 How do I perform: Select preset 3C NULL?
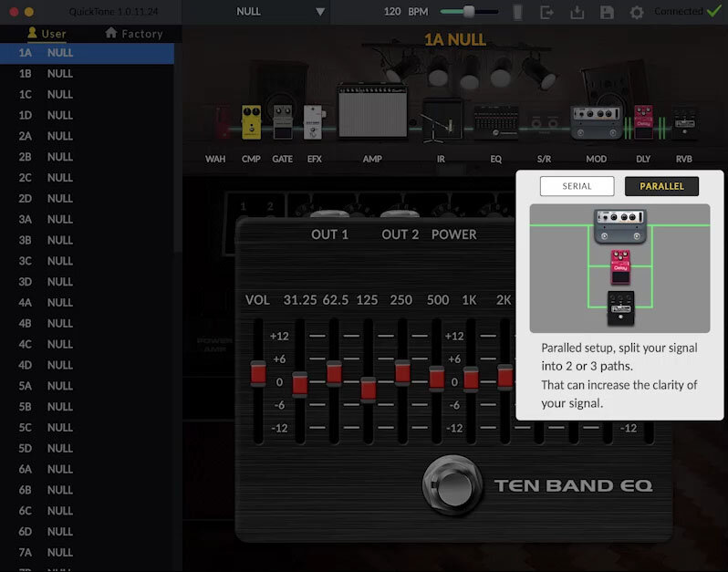tap(87, 261)
